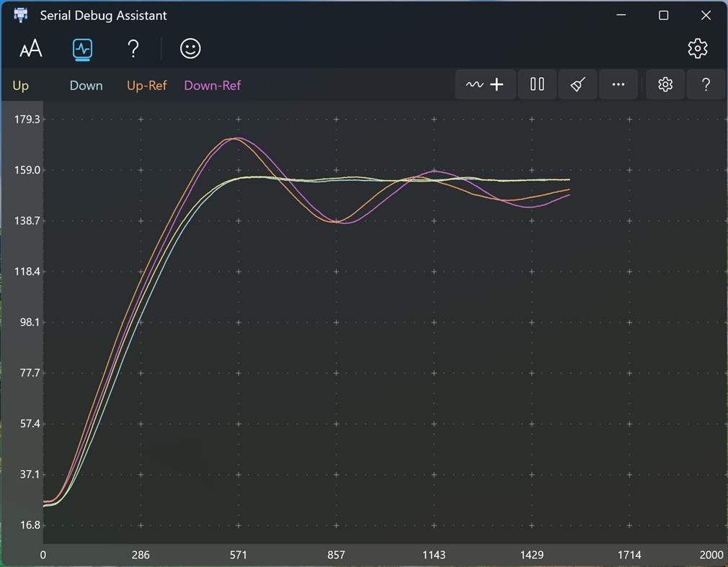The height and width of the screenshot is (567, 728).
Task: Maximize the Serial Debug Assistant window
Action: (x=663, y=15)
